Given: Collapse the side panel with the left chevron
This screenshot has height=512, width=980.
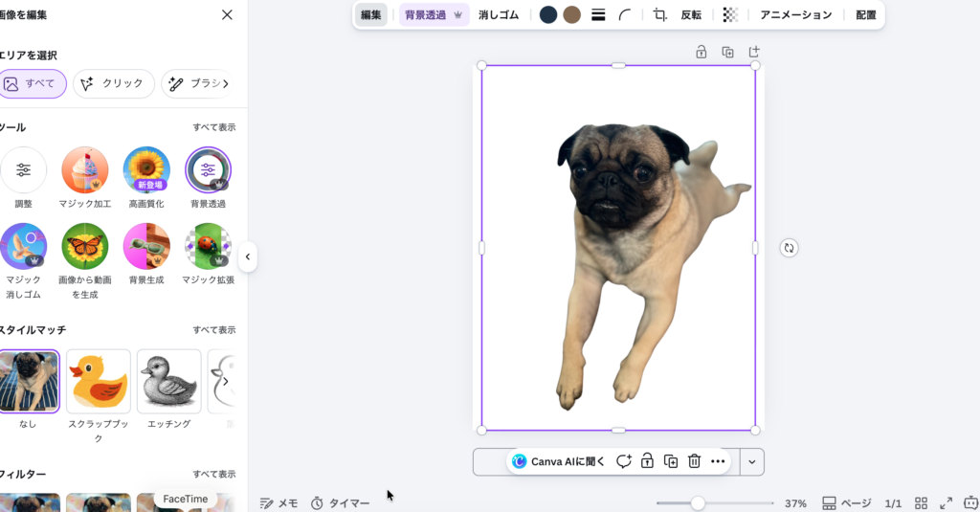Looking at the screenshot, I should (248, 256).
